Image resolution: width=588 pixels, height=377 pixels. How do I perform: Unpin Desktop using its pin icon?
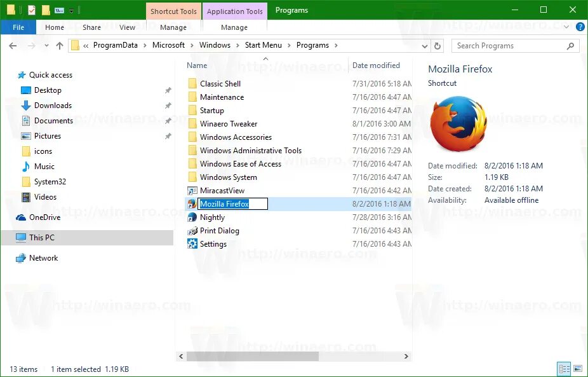tap(168, 90)
